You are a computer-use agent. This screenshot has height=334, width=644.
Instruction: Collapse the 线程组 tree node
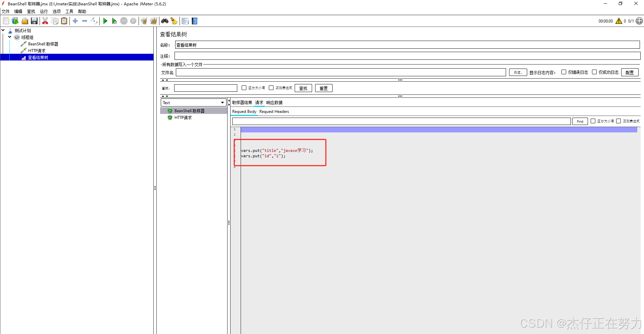click(x=10, y=37)
